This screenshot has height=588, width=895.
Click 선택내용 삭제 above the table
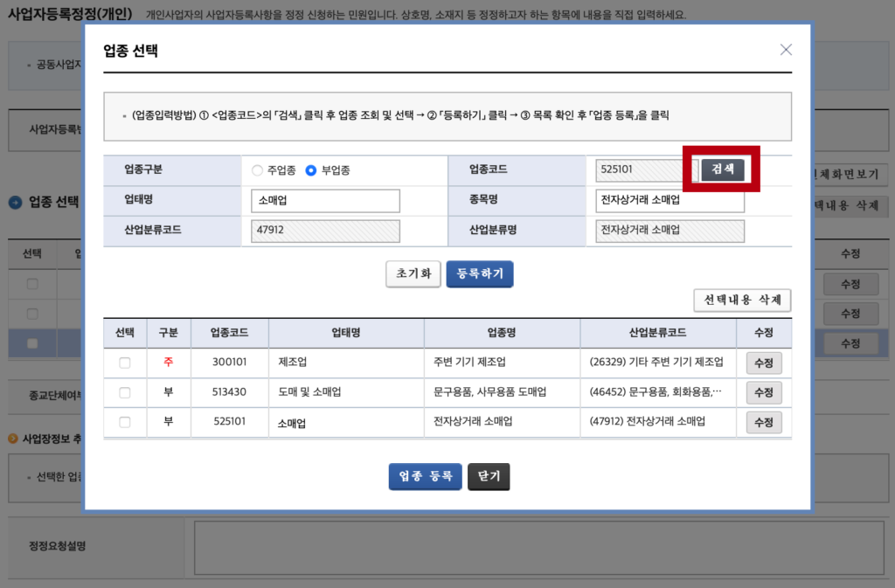click(742, 301)
